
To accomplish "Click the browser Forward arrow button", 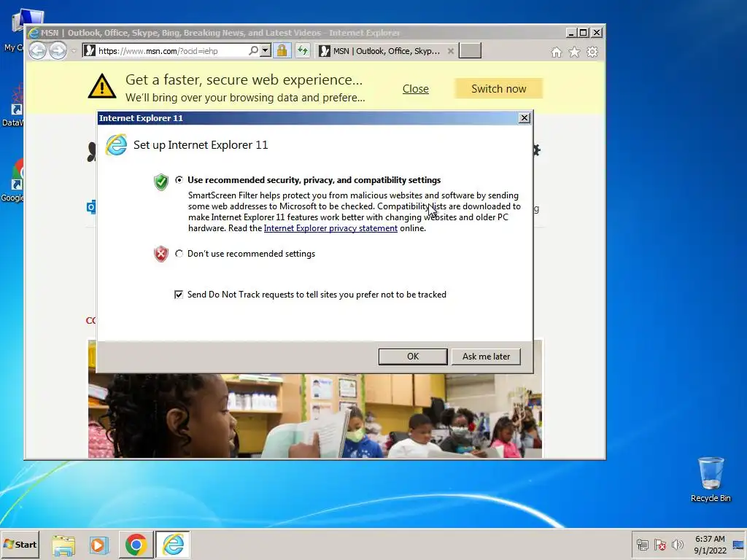I will pos(58,50).
